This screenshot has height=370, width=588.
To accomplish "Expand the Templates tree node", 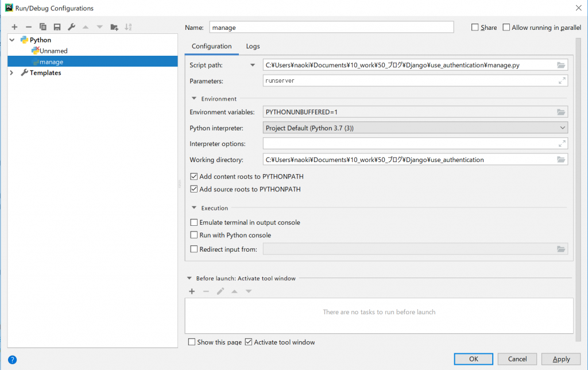I will (x=13, y=73).
